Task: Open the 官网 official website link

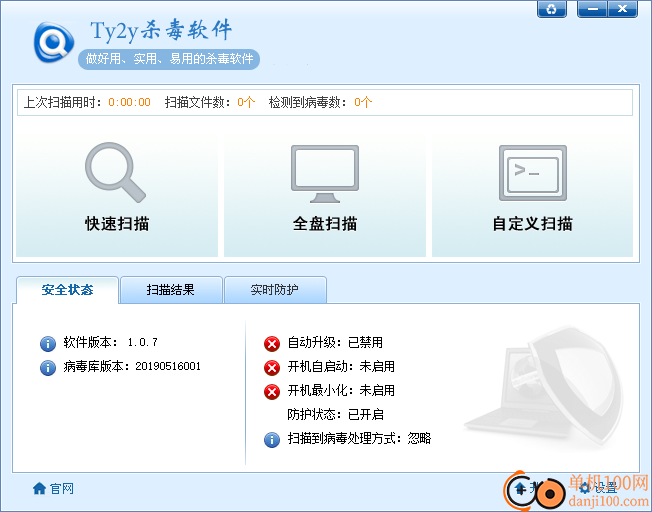Action: pyautogui.click(x=62, y=488)
